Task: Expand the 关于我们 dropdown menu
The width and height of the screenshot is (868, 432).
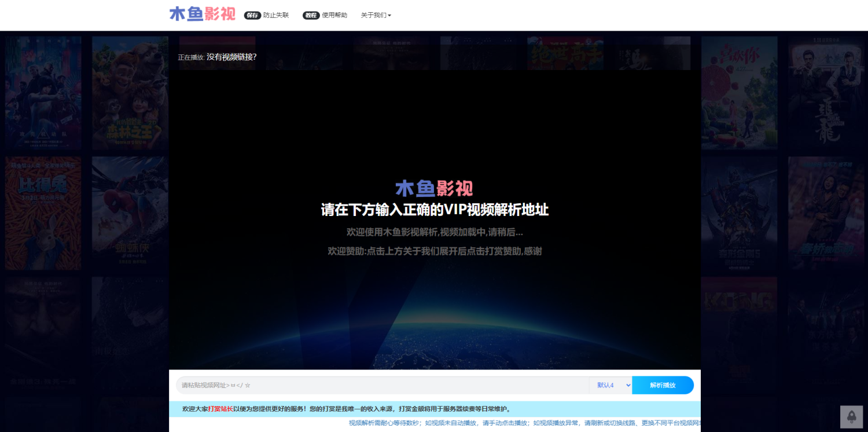Action: (376, 15)
